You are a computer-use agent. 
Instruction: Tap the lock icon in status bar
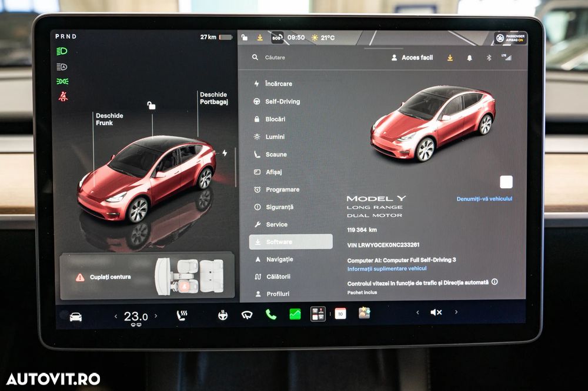point(244,38)
